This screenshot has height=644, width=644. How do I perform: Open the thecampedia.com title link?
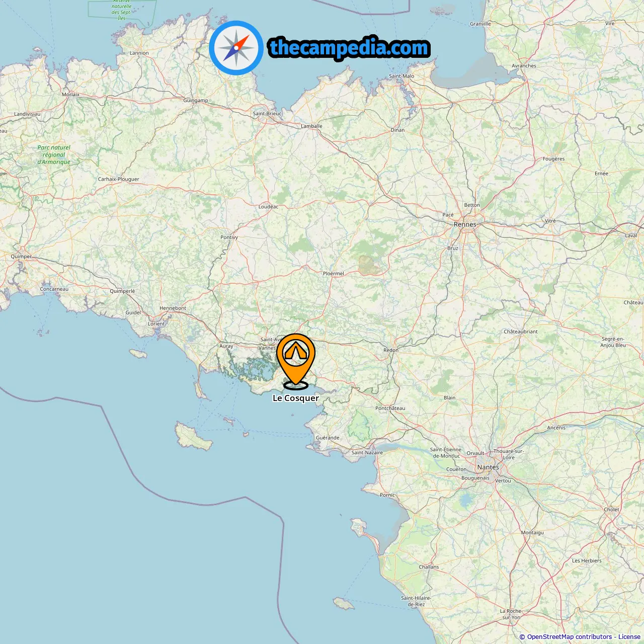349,48
